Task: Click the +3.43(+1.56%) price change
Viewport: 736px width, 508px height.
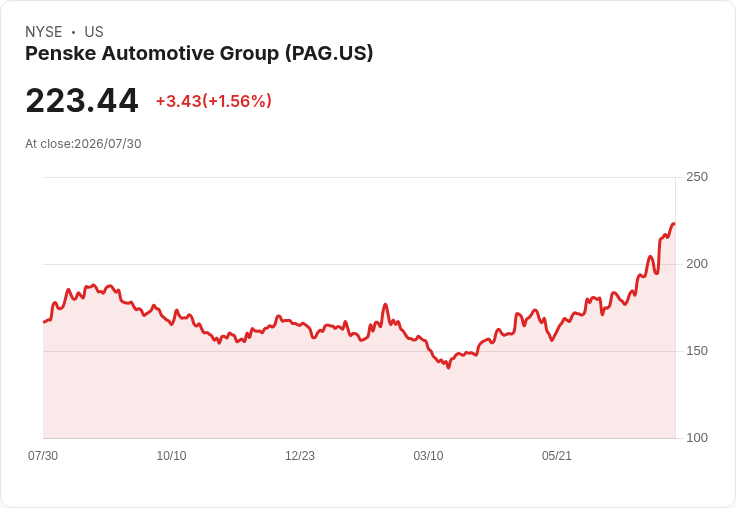Action: pos(214,101)
